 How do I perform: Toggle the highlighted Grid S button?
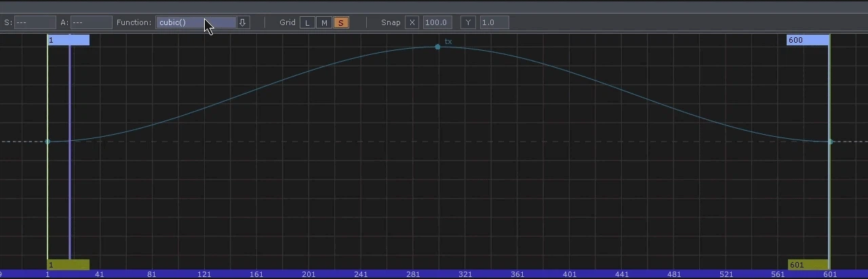click(x=341, y=22)
